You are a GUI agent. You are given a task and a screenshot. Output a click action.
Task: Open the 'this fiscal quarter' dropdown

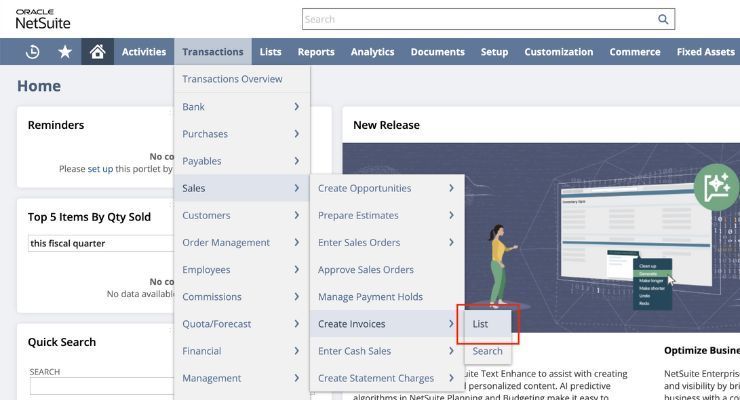(x=101, y=243)
